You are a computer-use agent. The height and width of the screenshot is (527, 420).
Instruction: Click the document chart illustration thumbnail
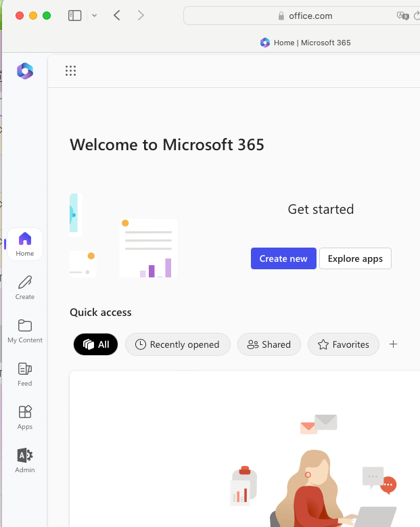coord(148,248)
